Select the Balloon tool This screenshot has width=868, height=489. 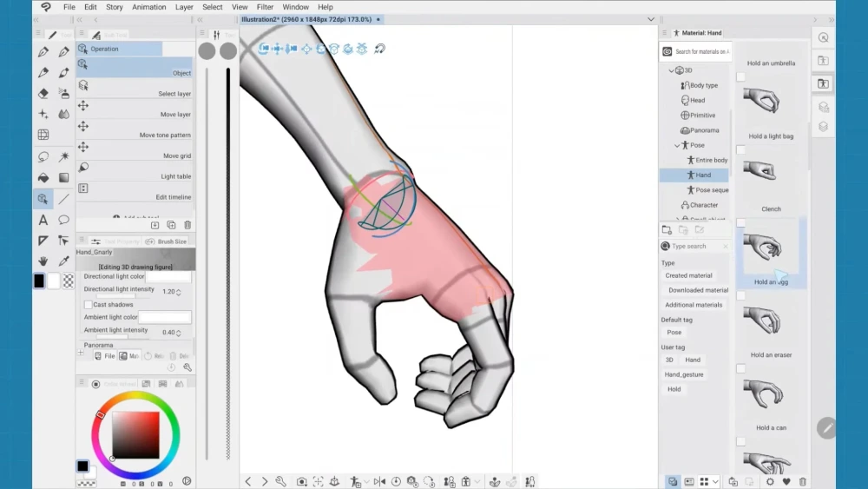point(63,220)
